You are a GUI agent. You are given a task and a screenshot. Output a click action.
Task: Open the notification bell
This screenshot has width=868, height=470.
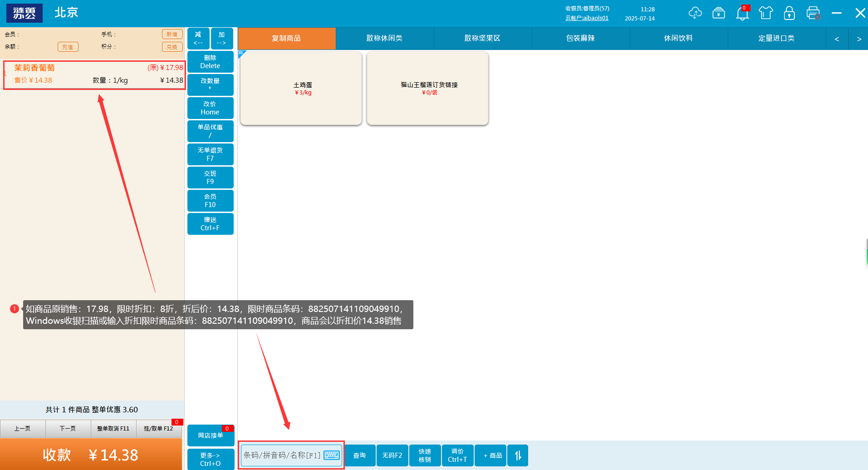tap(742, 14)
